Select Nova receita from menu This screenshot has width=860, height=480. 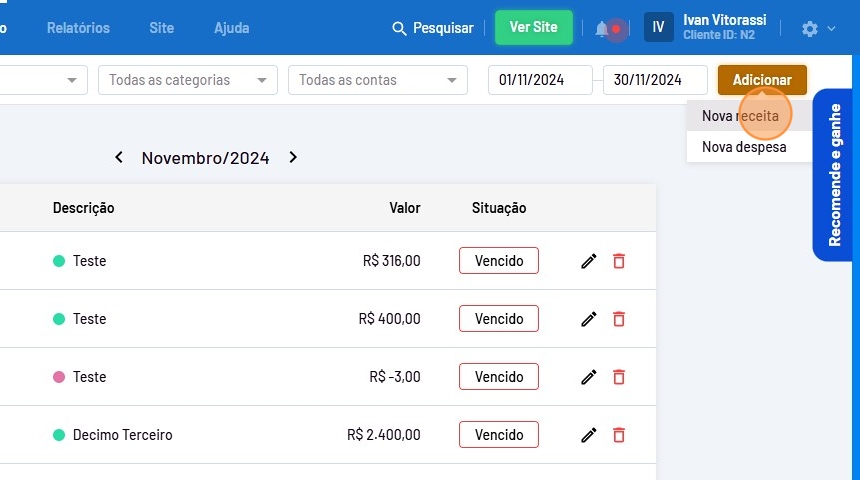pos(740,116)
